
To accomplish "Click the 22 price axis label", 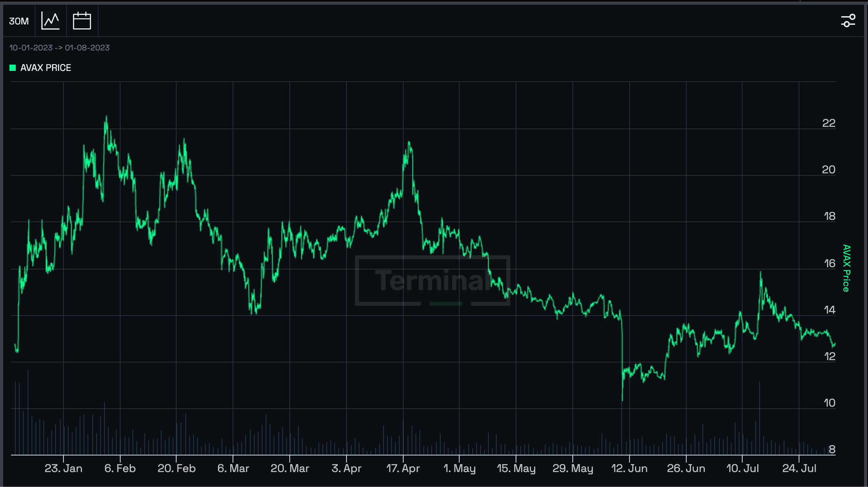I will pos(829,123).
